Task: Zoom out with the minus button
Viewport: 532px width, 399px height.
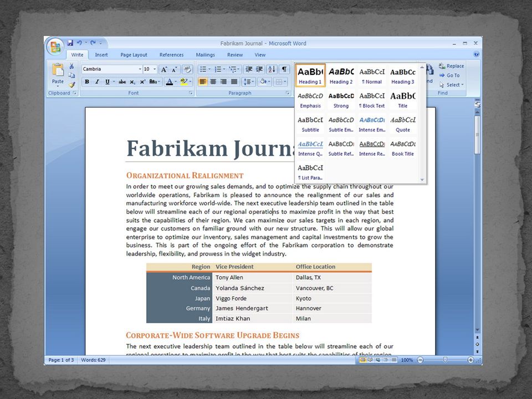Action: 420,360
